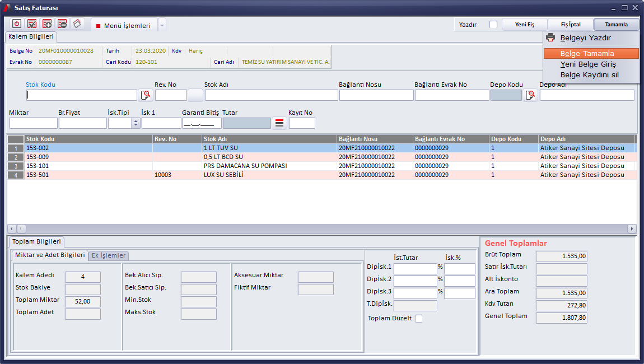
Task: Click the blue Stok Kodu label link
Action: [x=40, y=85]
